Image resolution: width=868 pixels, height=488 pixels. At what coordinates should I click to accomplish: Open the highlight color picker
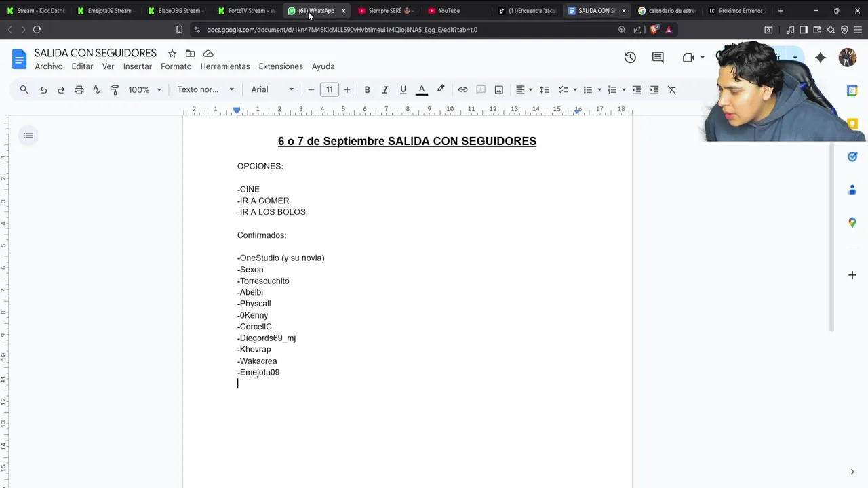440,89
